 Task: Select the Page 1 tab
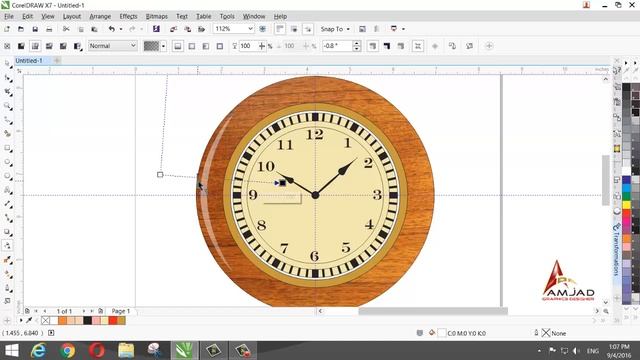pyautogui.click(x=120, y=311)
